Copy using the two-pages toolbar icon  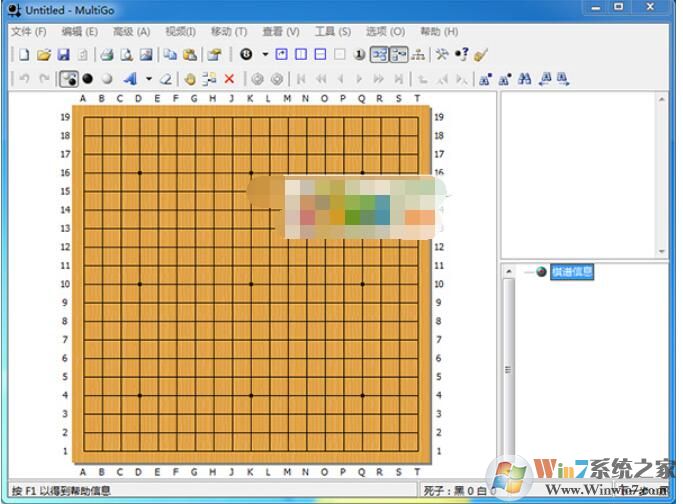click(170, 55)
